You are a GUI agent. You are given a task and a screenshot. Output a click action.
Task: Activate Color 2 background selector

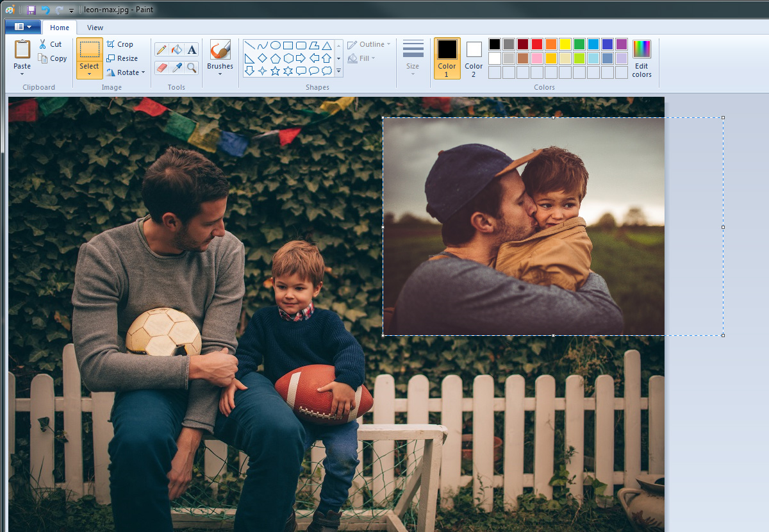pos(474,58)
